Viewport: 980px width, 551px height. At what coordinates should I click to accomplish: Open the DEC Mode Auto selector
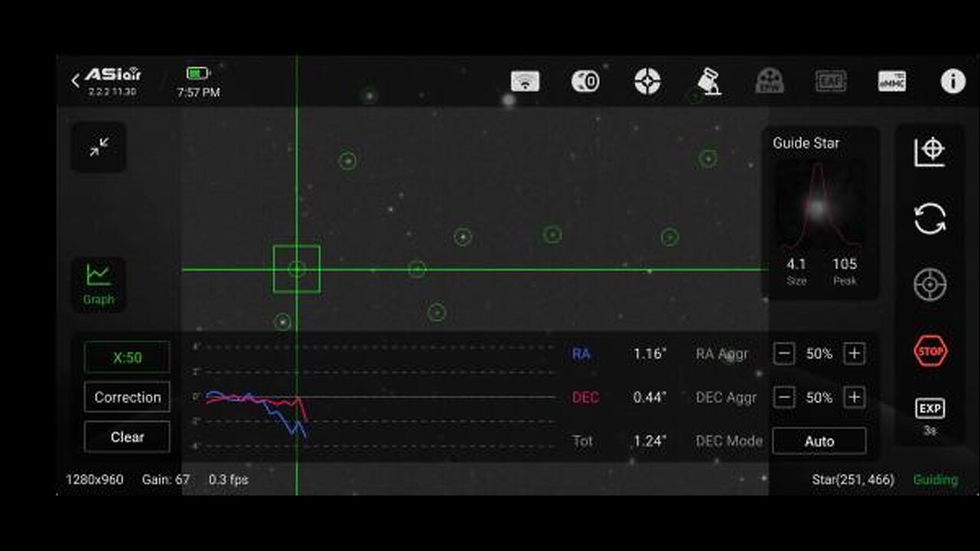pyautogui.click(x=819, y=441)
